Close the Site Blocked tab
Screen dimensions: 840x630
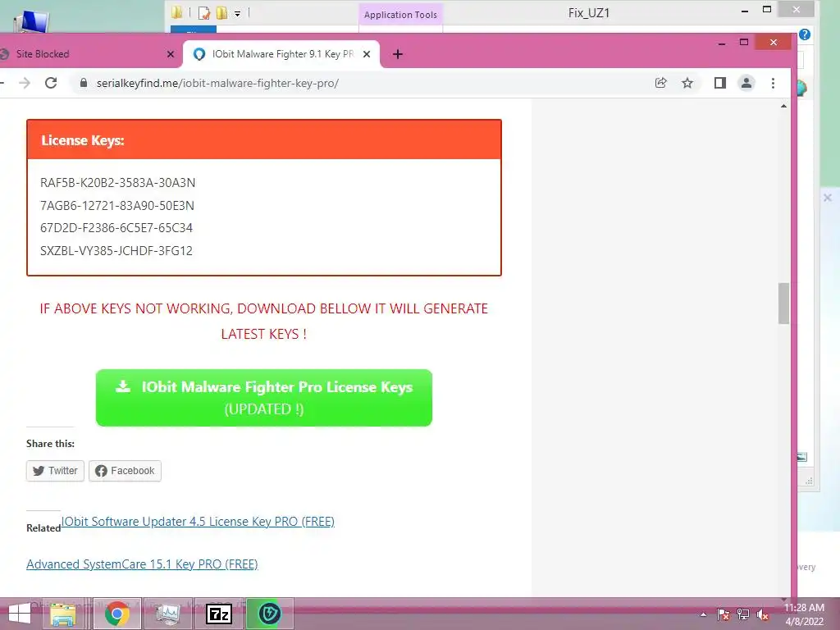(x=171, y=54)
